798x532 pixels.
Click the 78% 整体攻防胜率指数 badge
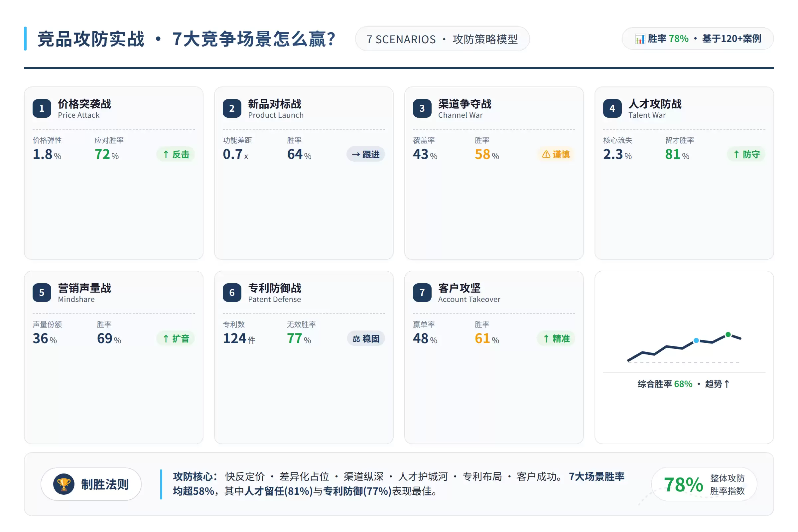pos(704,484)
